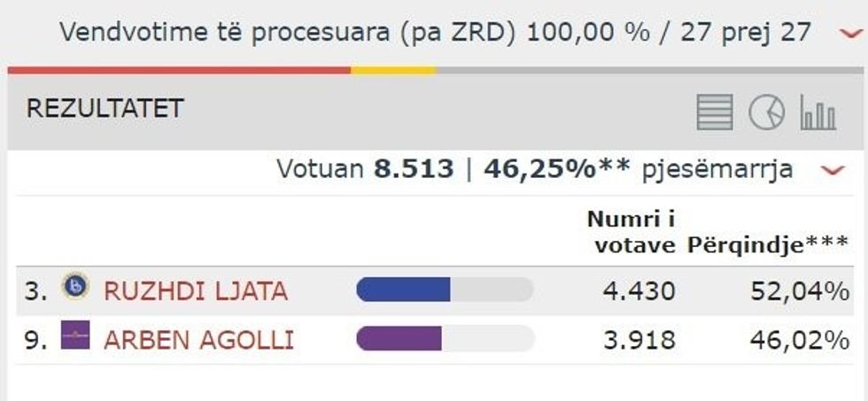Click the yellow segment of progress strip
The height and width of the screenshot is (401, 868).
click(x=393, y=70)
